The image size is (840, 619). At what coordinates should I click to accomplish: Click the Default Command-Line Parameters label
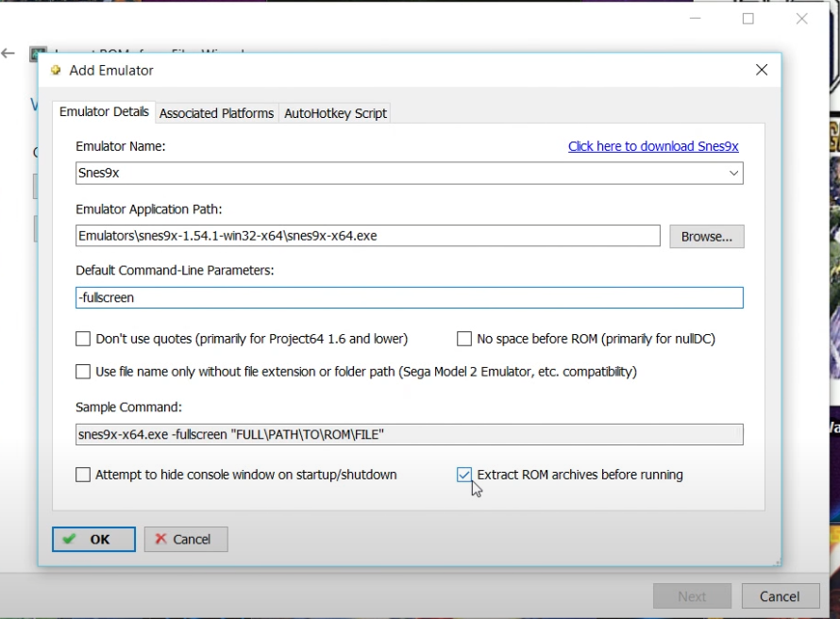pos(175,271)
